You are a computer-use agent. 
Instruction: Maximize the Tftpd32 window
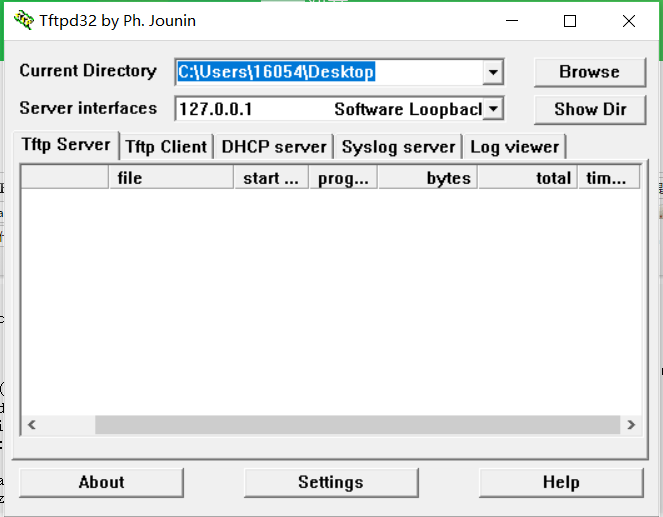pos(570,21)
